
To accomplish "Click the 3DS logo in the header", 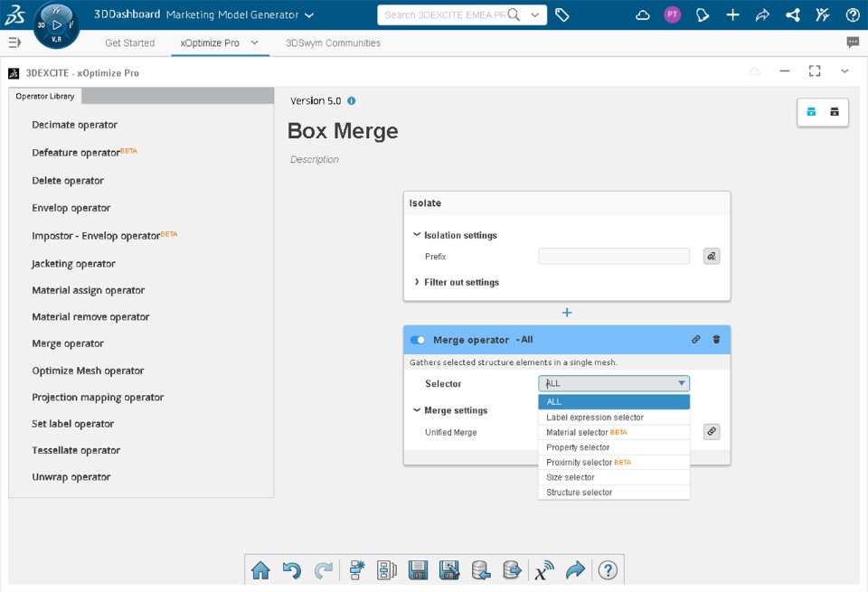I will click(15, 15).
